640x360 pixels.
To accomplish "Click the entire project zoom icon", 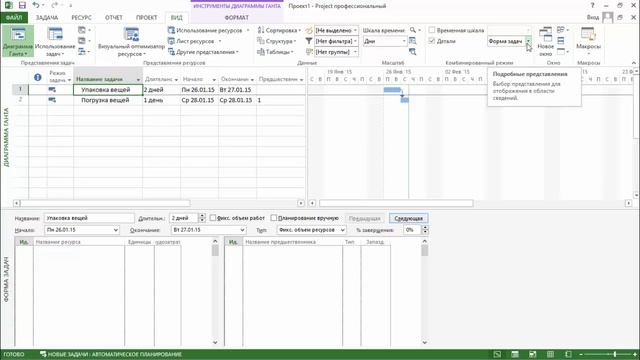I will [413, 41].
